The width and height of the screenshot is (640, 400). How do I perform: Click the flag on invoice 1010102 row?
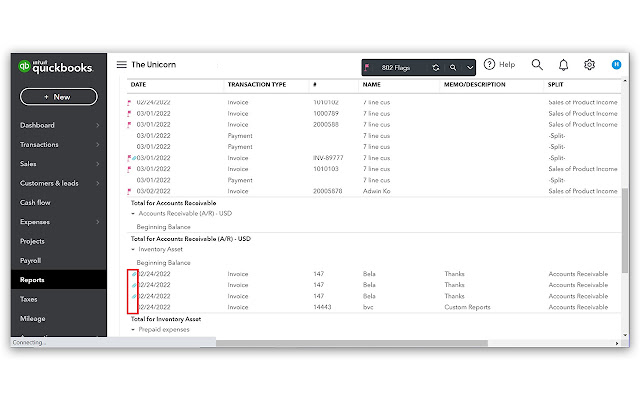(x=129, y=102)
